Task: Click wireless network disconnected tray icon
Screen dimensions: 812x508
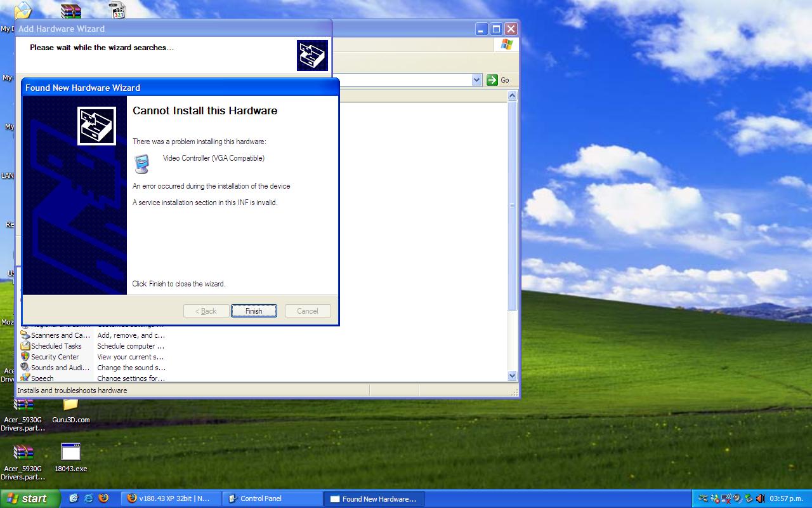Action: [726, 498]
